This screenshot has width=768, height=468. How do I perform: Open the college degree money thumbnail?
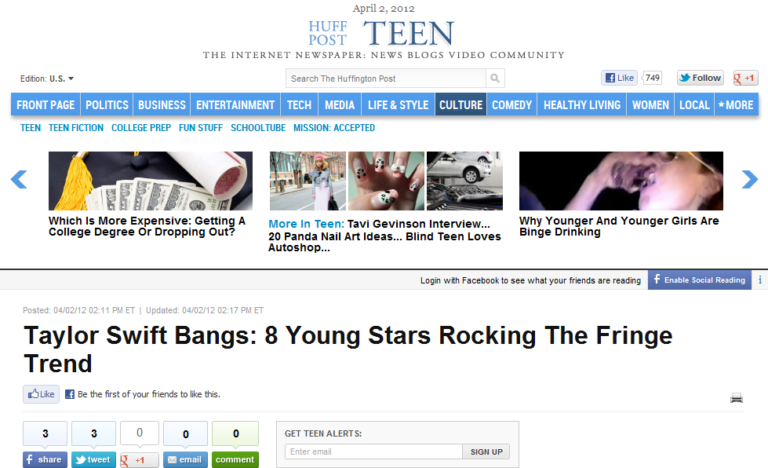pyautogui.click(x=150, y=181)
